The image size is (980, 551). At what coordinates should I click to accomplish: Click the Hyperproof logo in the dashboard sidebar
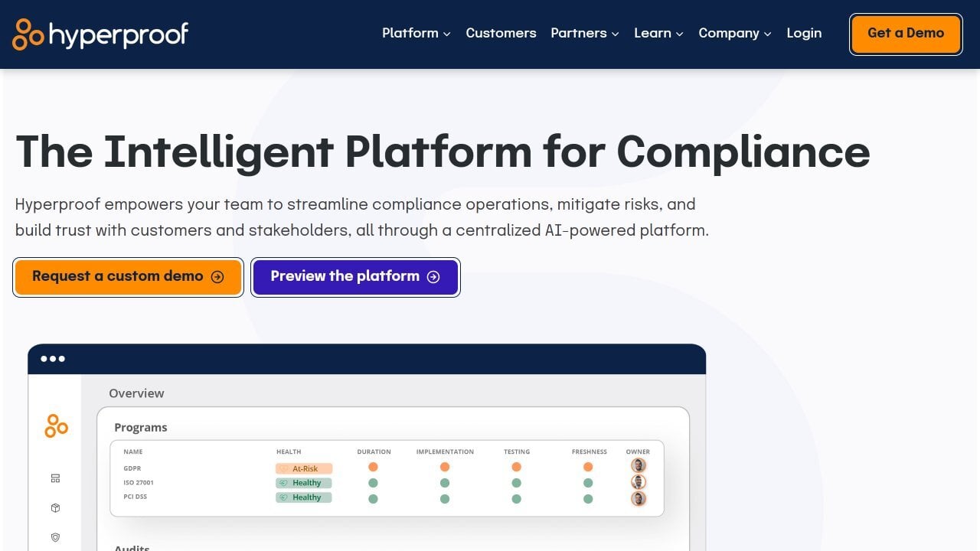tap(54, 425)
